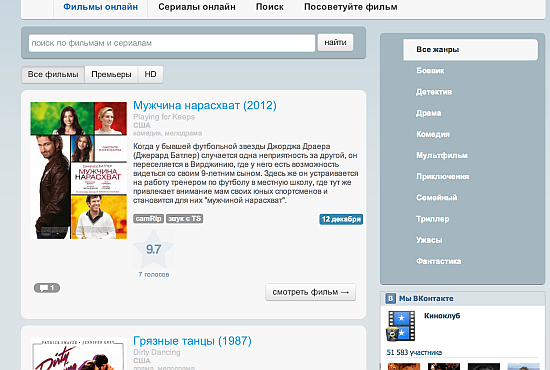The height and width of the screenshot is (370, 550).
Task: Click the звук с TS tag
Action: [185, 218]
